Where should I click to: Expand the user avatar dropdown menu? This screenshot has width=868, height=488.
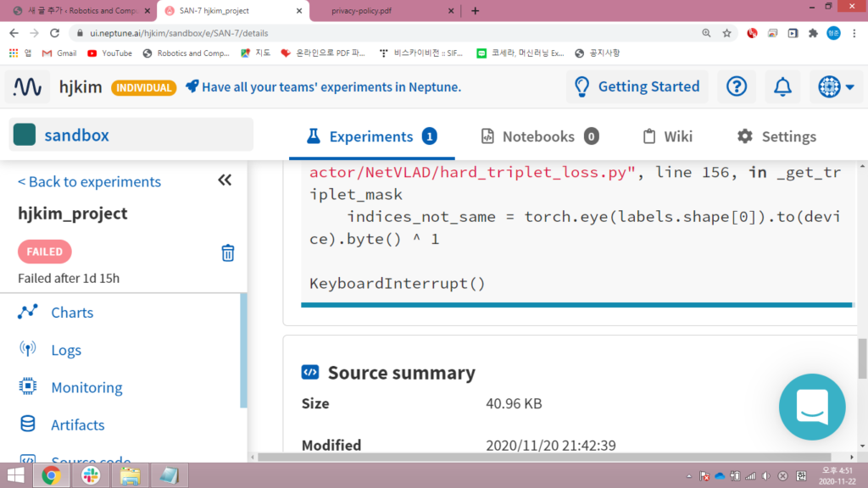836,86
